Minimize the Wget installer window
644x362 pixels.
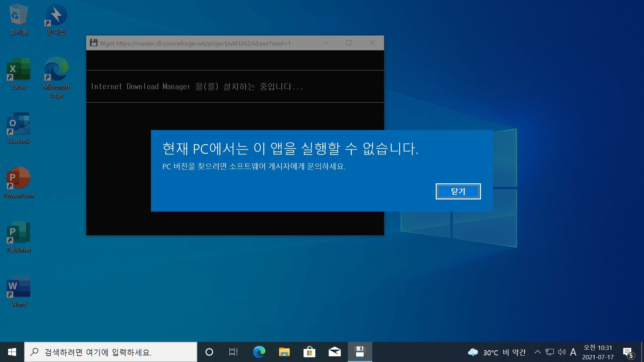(325, 43)
